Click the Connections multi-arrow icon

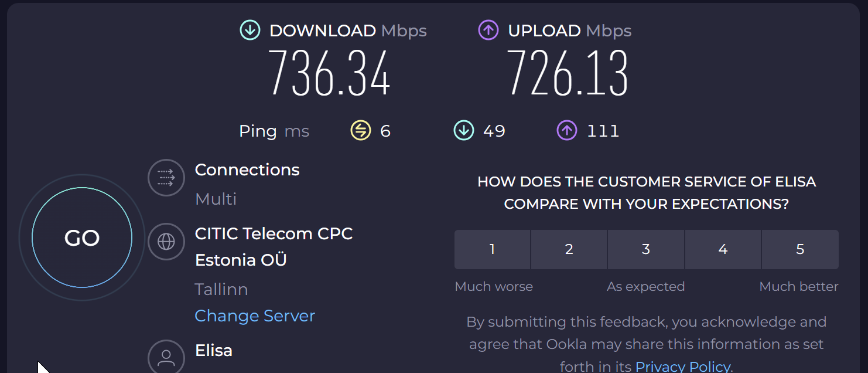click(x=166, y=177)
